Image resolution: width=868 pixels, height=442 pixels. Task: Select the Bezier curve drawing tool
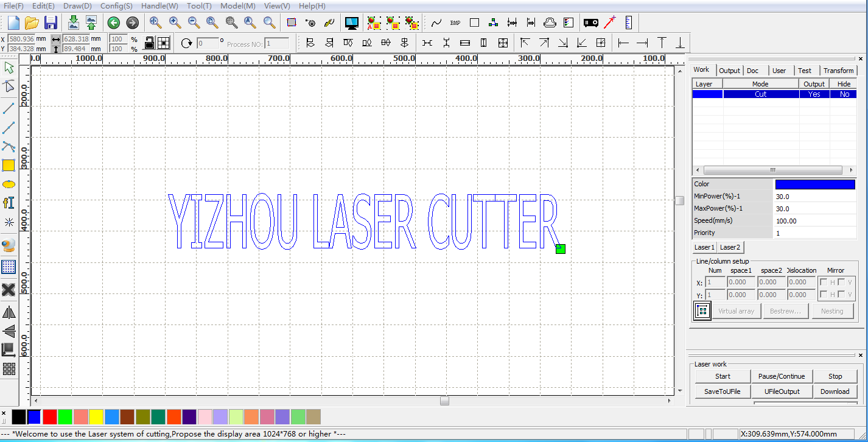[x=9, y=146]
